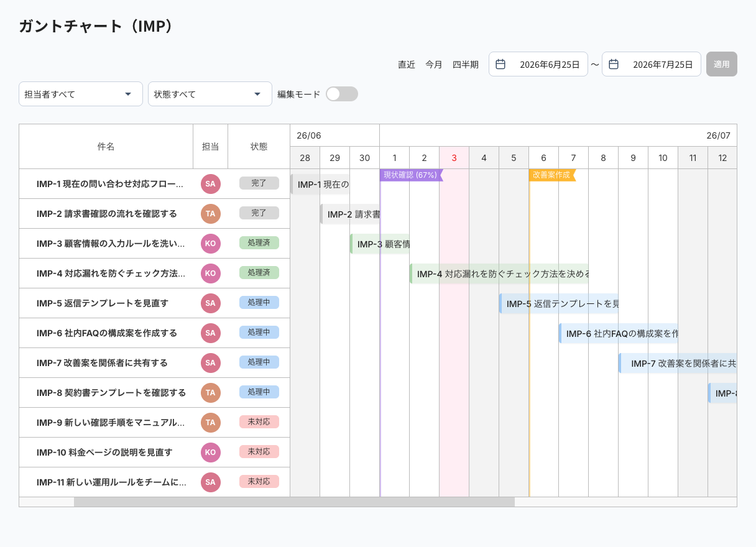Click task name IMP-3 顧客情報の入力ルール
The width and height of the screenshot is (756, 547).
(111, 244)
